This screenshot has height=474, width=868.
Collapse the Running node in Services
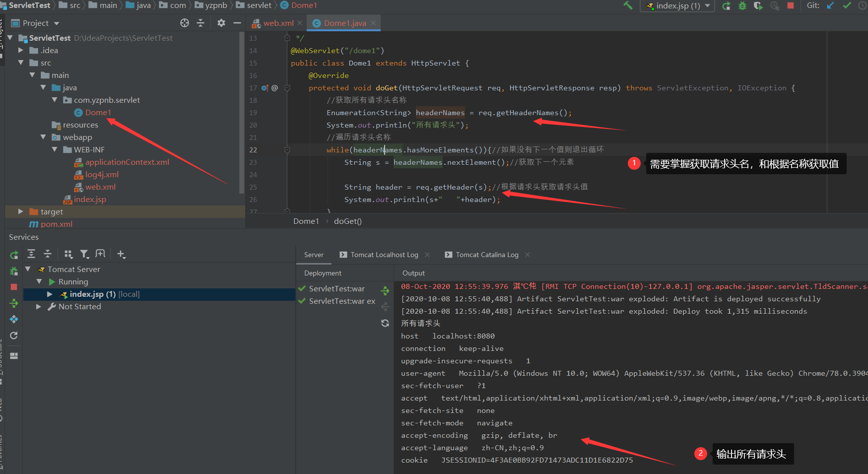point(39,281)
